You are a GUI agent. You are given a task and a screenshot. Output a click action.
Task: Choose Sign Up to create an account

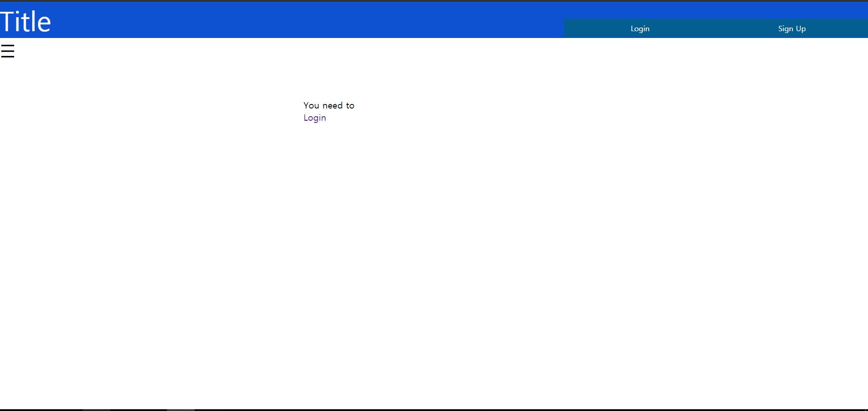point(792,28)
